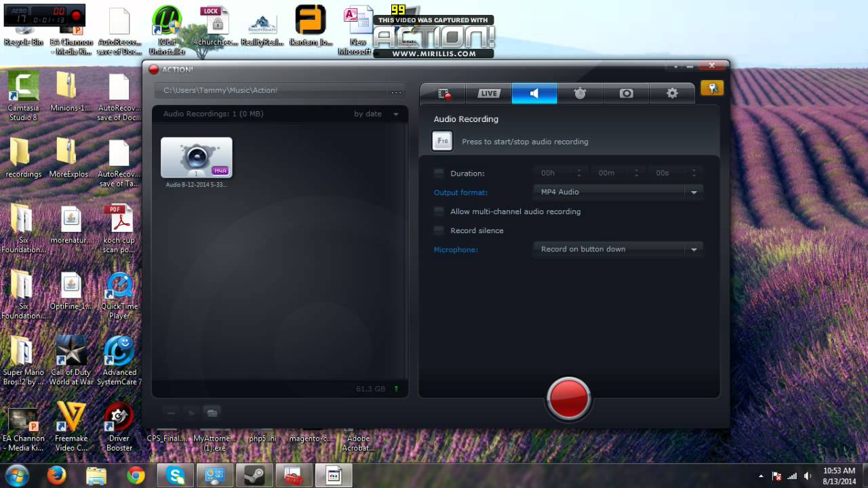Open the Microphone Record on button down dropdown
Image resolution: width=868 pixels, height=488 pixels.
click(x=618, y=249)
